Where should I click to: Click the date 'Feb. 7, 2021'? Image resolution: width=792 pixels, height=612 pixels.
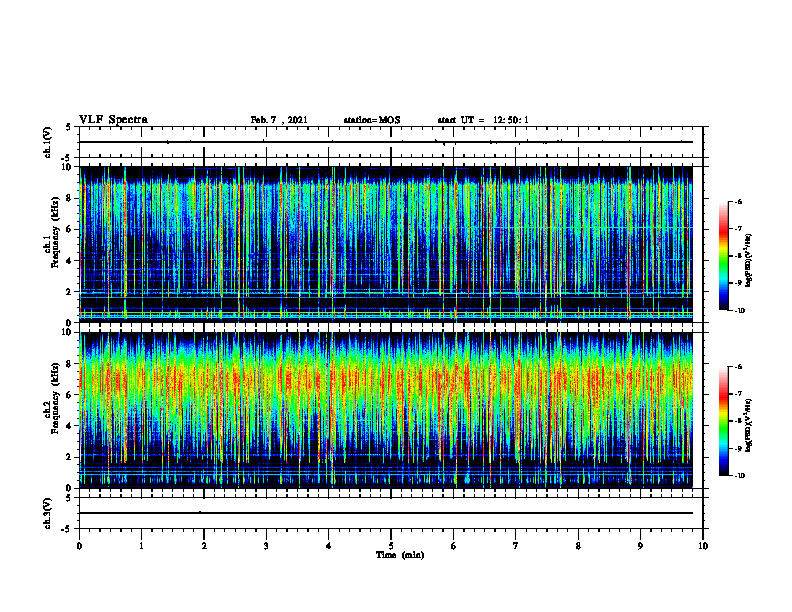pyautogui.click(x=279, y=120)
